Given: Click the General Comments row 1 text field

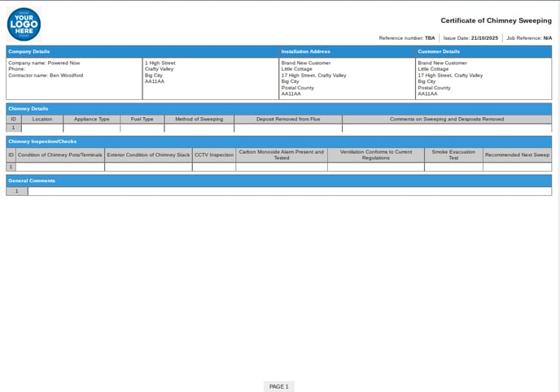Looking at the screenshot, I should coord(289,191).
